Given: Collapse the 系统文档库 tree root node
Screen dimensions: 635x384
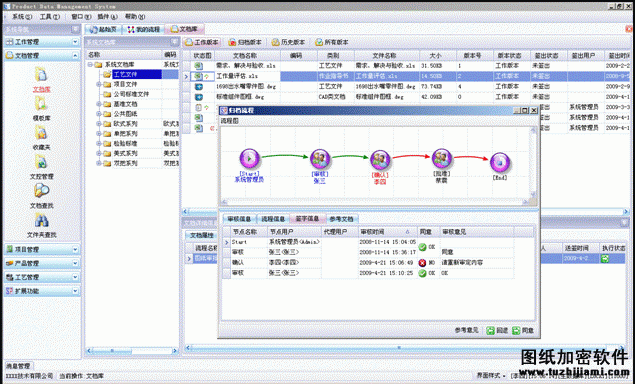Looking at the screenshot, I should (x=90, y=65).
